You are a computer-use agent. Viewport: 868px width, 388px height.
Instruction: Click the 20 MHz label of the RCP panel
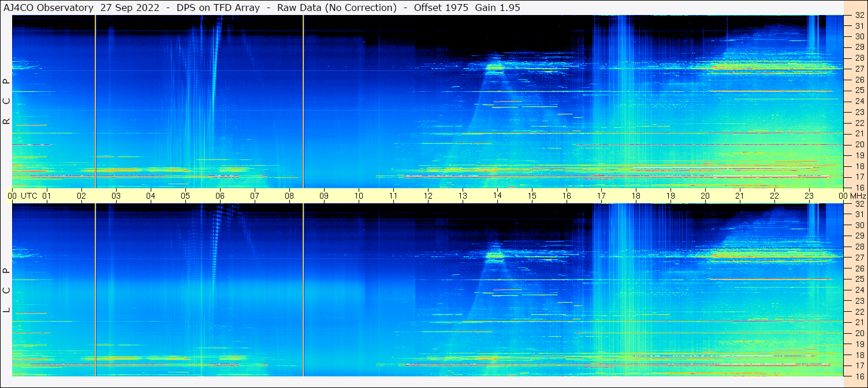[859, 144]
